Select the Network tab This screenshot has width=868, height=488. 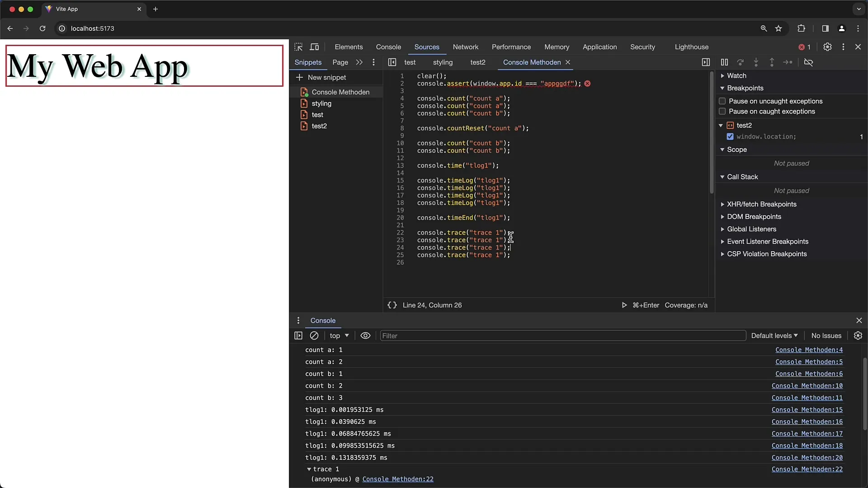click(465, 47)
